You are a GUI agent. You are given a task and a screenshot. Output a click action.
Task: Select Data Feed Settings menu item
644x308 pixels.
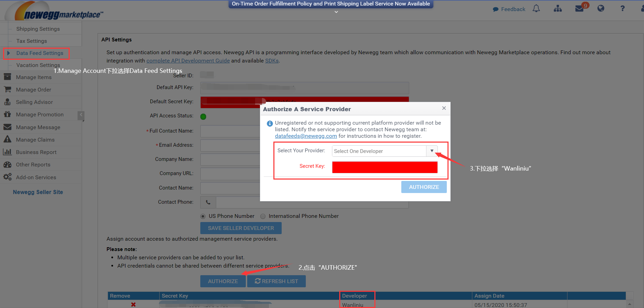click(x=40, y=53)
